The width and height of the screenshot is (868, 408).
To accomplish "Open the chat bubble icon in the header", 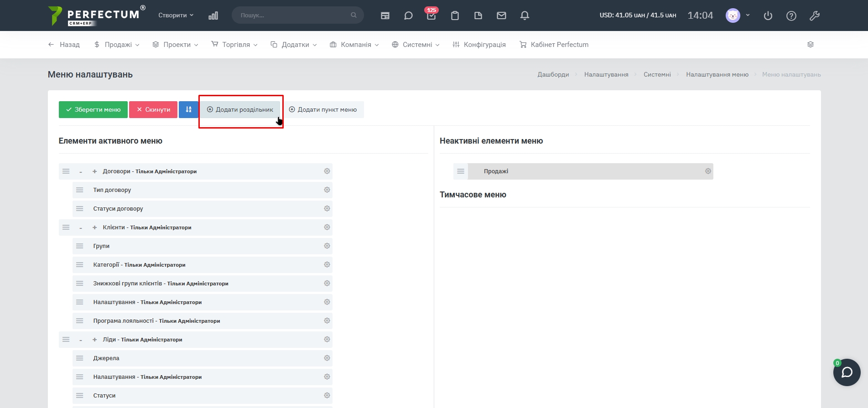I will click(408, 15).
